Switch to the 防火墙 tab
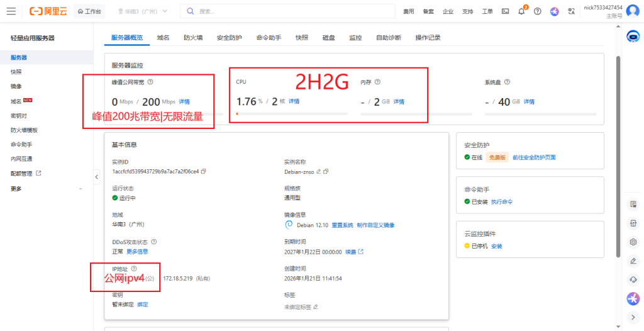This screenshot has height=331, width=644. (193, 38)
